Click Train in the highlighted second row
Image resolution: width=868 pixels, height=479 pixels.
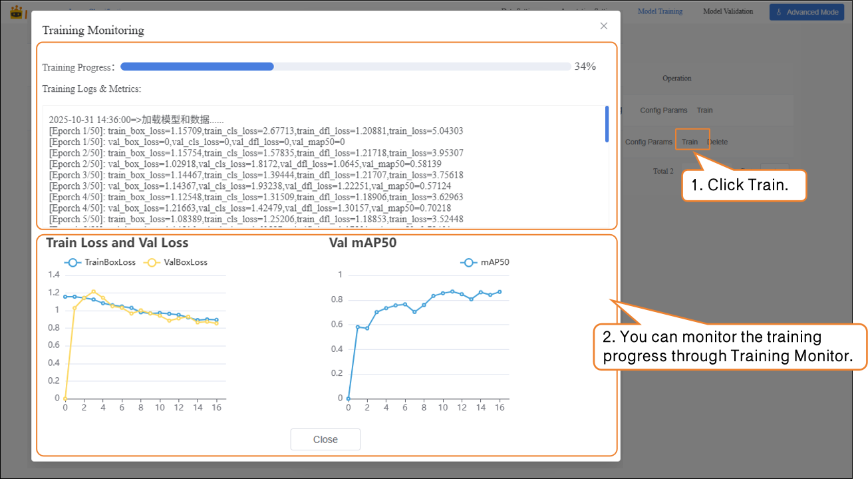point(690,142)
